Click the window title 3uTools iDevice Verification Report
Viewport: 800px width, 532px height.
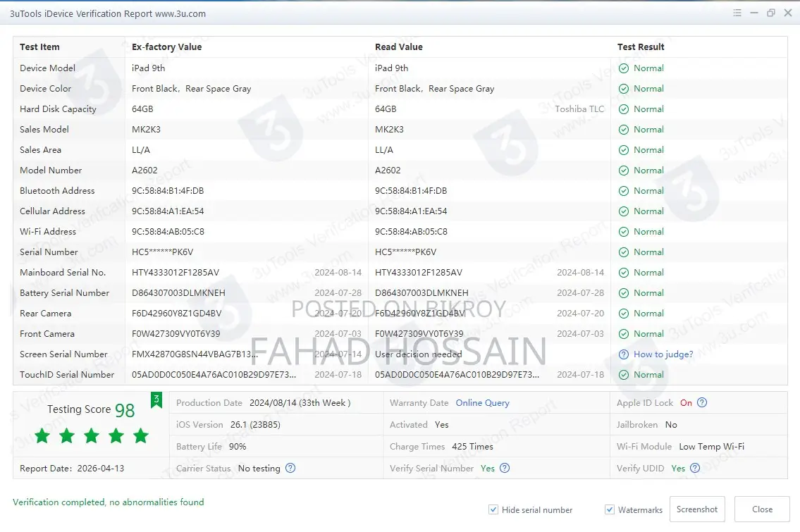(108, 14)
